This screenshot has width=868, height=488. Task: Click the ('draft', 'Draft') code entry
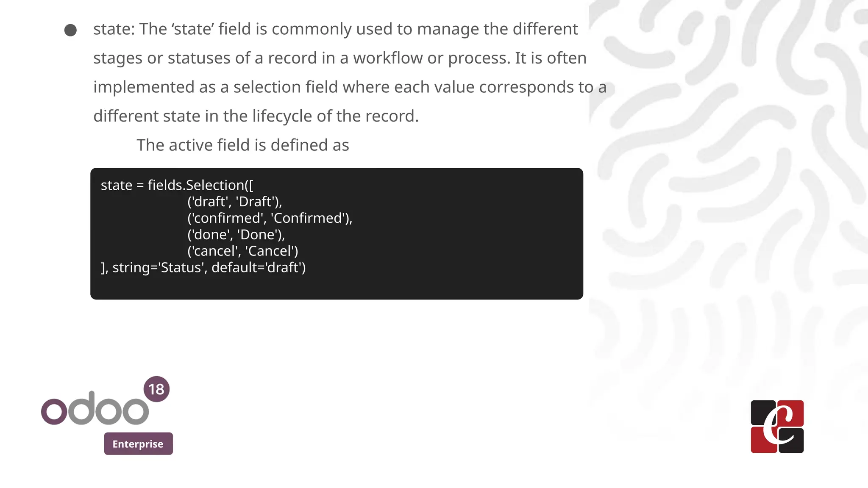coord(234,202)
